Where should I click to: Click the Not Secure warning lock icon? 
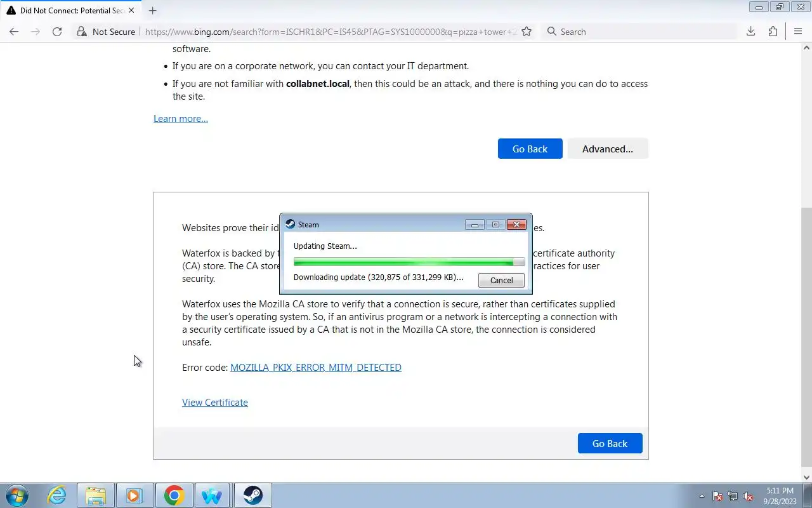[x=81, y=32]
